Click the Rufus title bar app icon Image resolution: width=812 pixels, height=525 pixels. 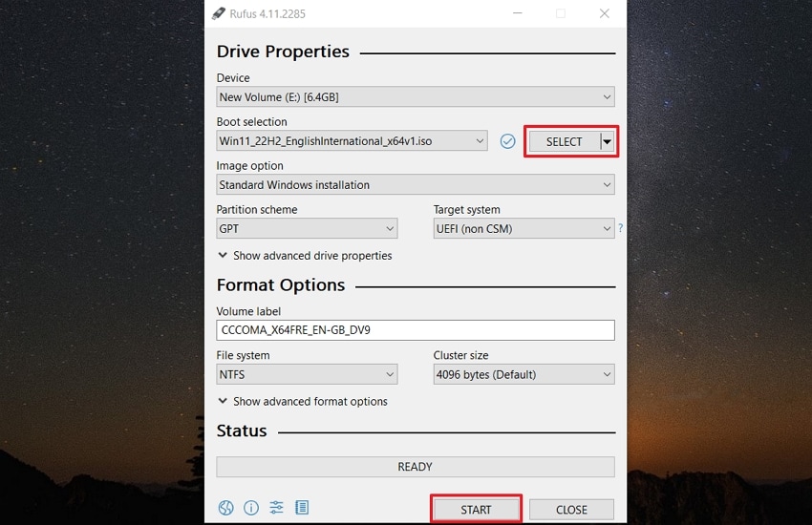pos(219,13)
